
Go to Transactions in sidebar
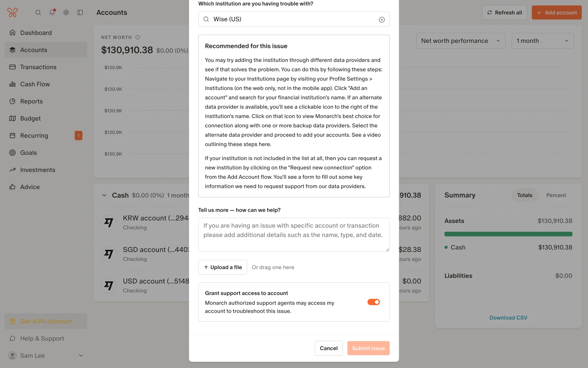pos(38,67)
